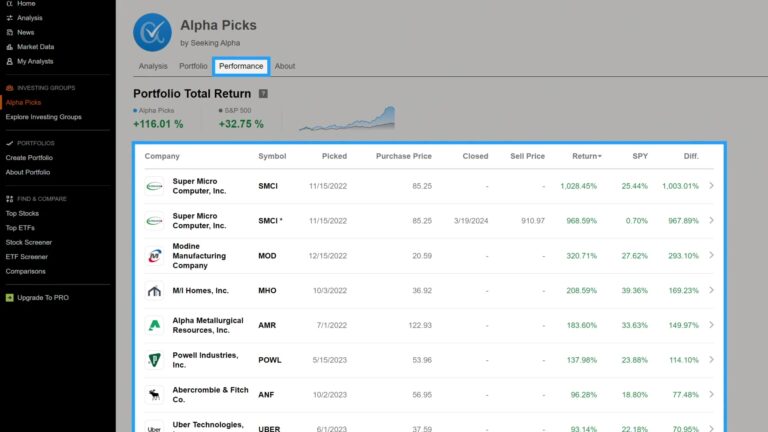Click the Investing Groups section icon

[x=9, y=88]
